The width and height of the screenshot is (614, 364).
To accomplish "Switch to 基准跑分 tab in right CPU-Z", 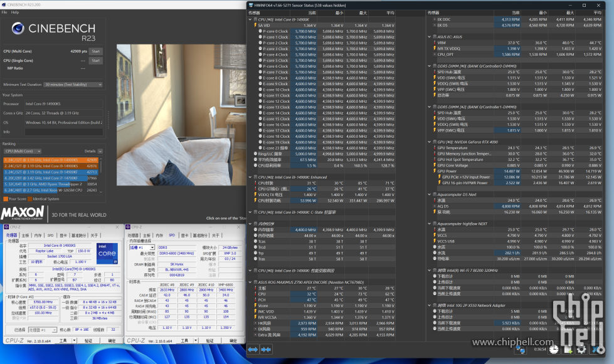I will click(x=199, y=236).
